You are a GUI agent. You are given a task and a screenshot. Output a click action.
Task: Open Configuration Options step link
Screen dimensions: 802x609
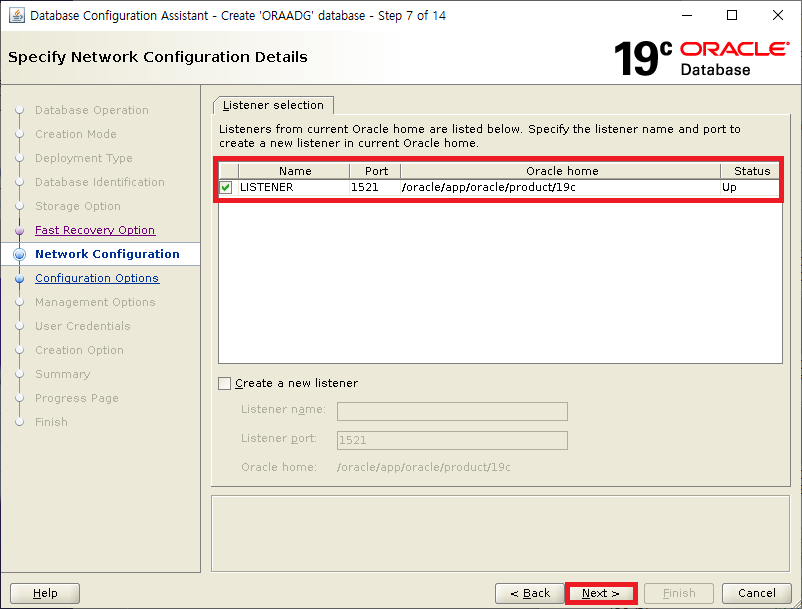click(97, 278)
